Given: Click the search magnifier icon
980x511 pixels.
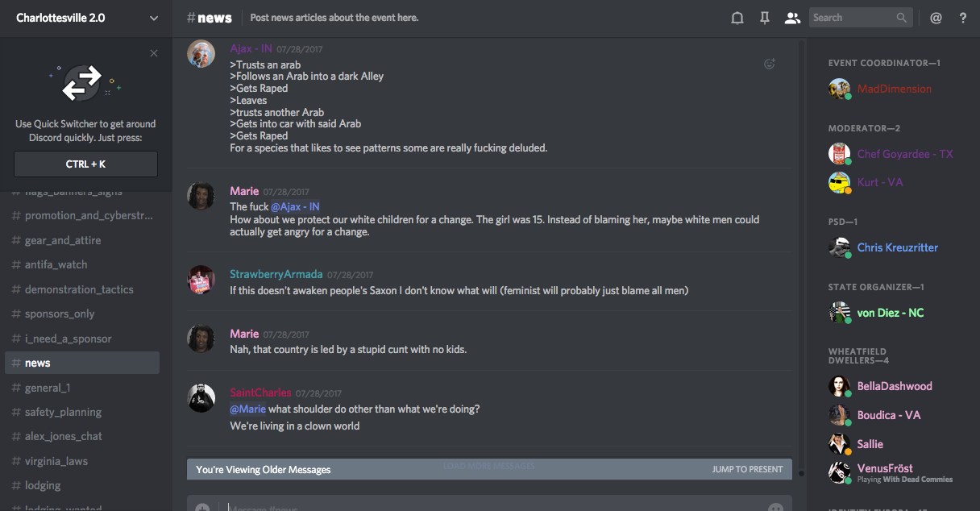Looking at the screenshot, I should coord(902,18).
